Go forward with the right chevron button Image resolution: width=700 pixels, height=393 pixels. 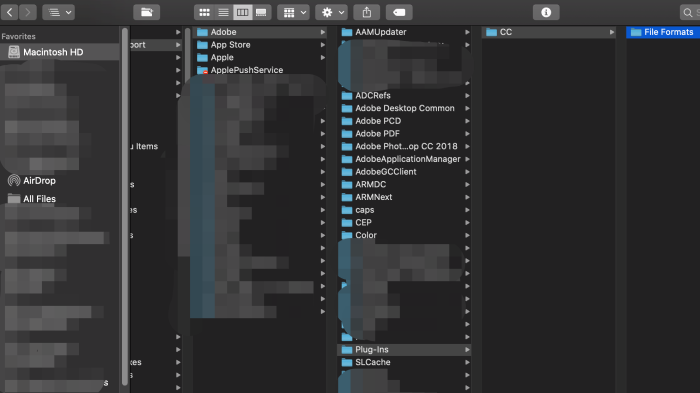pos(28,12)
